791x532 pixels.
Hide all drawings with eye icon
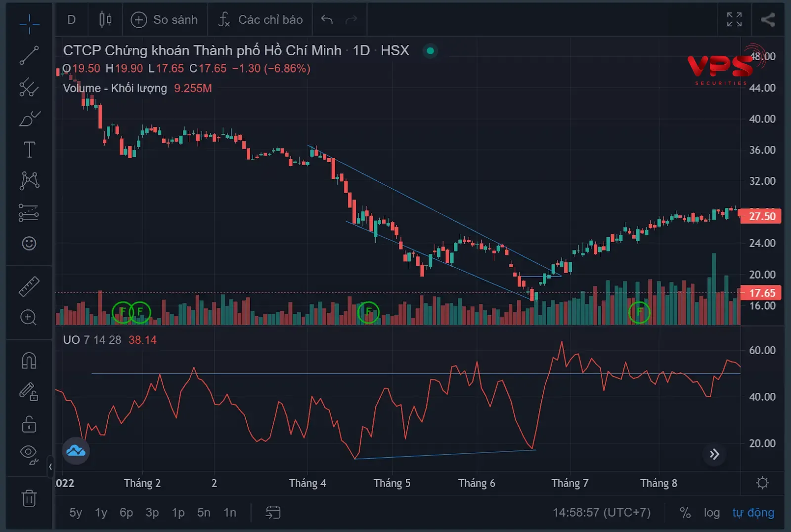(29, 454)
